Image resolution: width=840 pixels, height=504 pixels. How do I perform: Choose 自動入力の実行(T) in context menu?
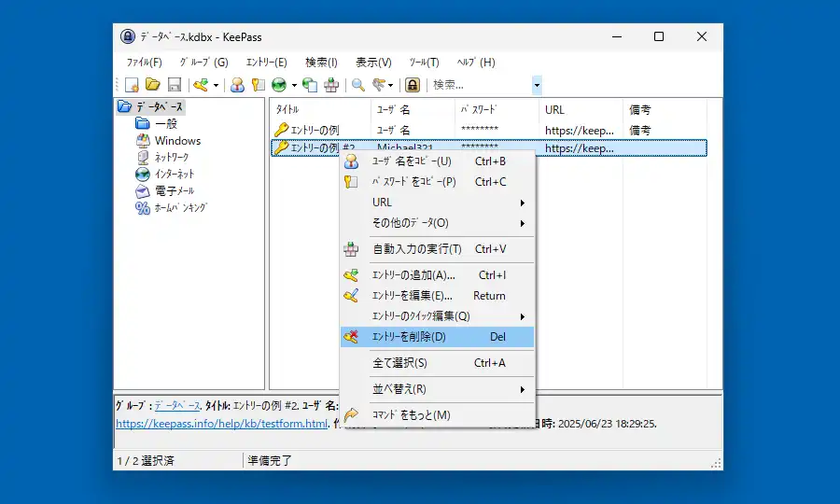coord(437,249)
